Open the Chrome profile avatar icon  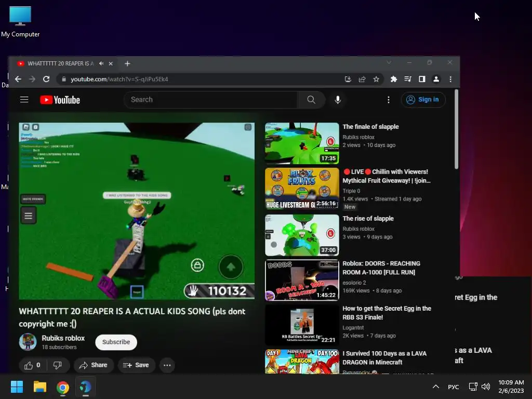(x=436, y=79)
